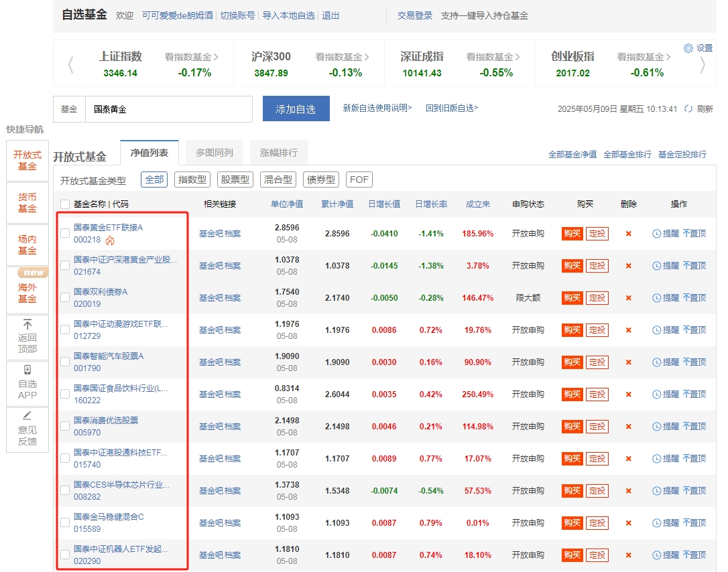This screenshot has height=572, width=728.
Task: Check the box for 国泰双利债券A
Action: [65, 297]
